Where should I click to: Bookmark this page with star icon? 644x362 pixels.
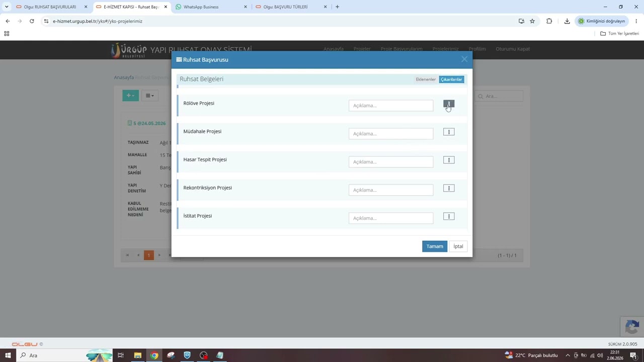[532, 21]
